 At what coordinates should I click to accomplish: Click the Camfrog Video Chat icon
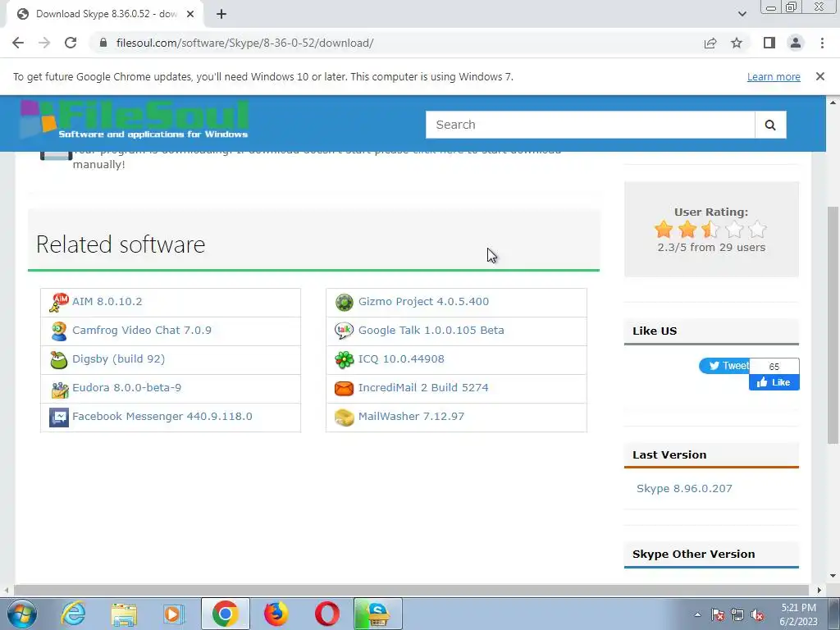click(59, 331)
